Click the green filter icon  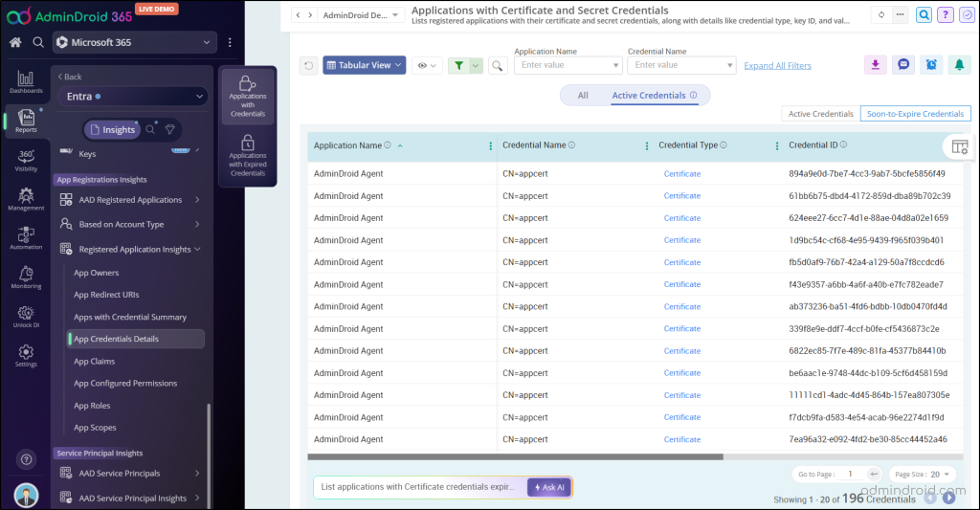tap(458, 65)
